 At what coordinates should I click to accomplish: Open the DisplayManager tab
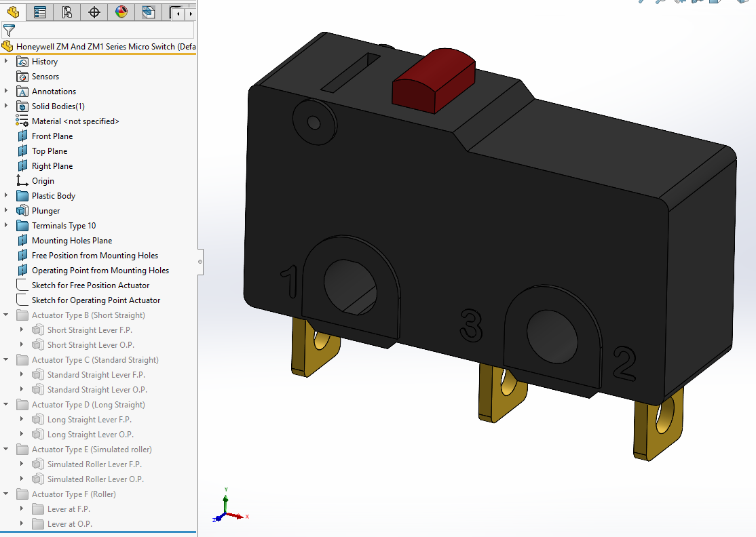tap(121, 12)
